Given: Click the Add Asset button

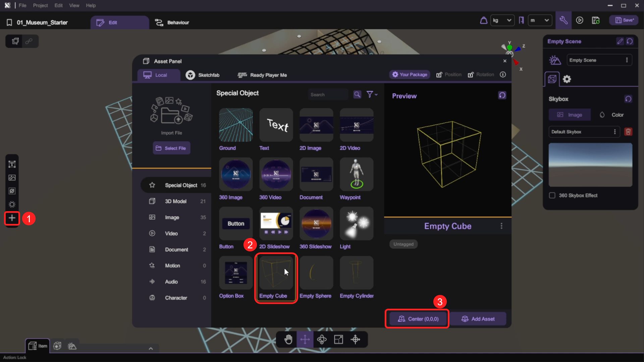Looking at the screenshot, I should [478, 319].
